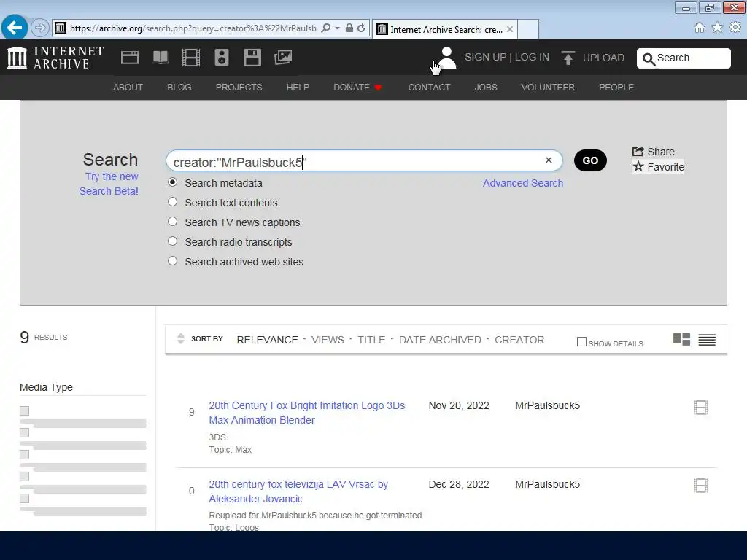Close the Internet Archive Search tab

(x=510, y=29)
